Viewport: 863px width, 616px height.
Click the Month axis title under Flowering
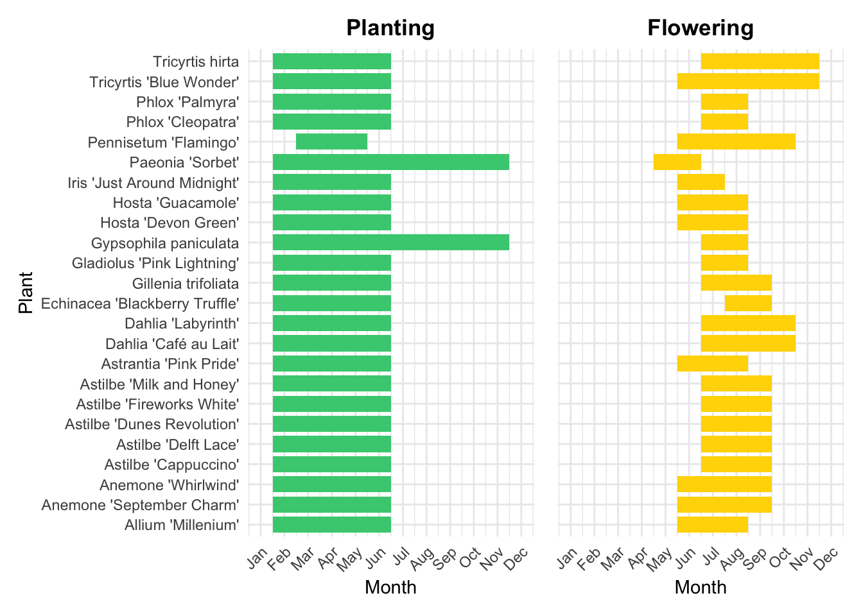(700, 587)
